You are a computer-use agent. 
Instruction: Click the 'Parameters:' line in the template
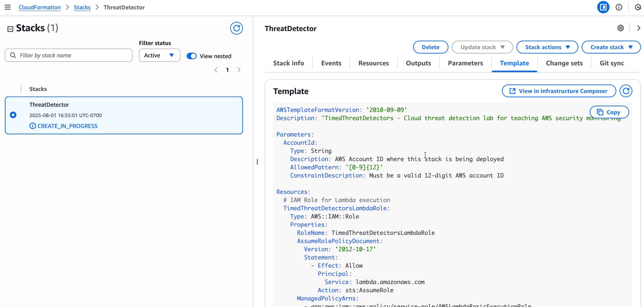295,134
